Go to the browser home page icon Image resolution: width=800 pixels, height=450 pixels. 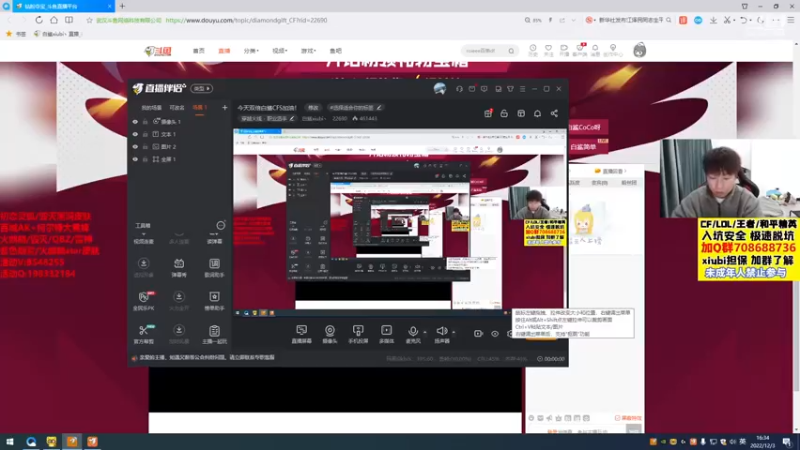coord(54,20)
